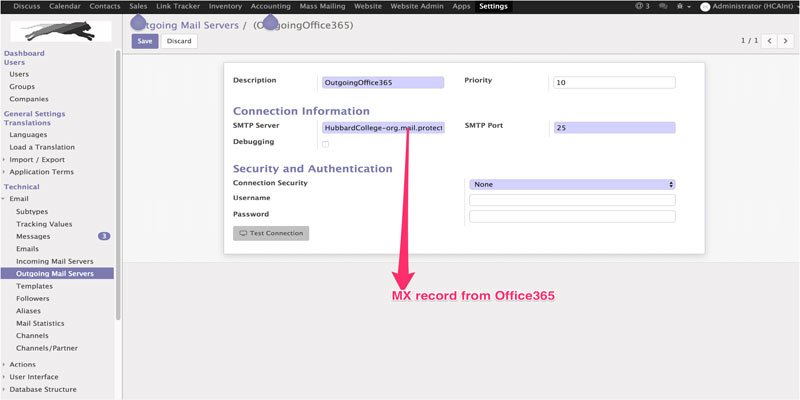Click the Priority input field
Image resolution: width=800 pixels, height=400 pixels.
614,83
